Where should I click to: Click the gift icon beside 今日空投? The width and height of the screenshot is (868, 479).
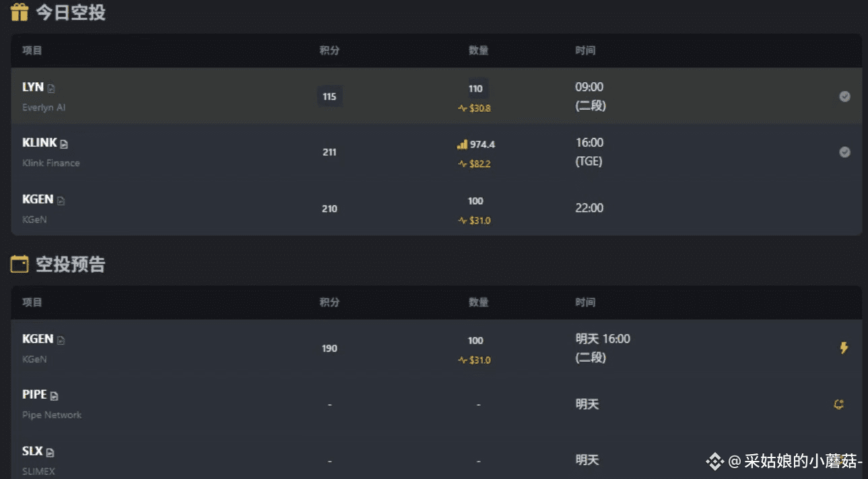click(x=20, y=12)
